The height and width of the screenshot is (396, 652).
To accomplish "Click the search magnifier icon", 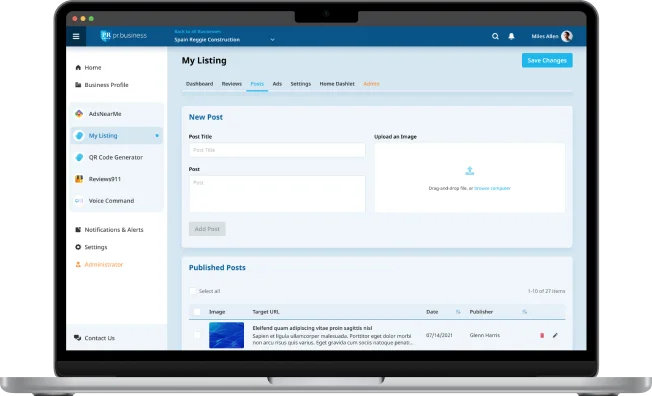I will (x=495, y=36).
